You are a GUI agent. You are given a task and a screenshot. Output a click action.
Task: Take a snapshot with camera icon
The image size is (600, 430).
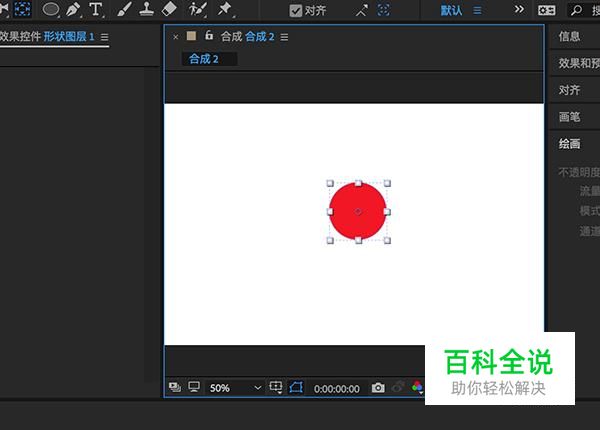pos(378,388)
